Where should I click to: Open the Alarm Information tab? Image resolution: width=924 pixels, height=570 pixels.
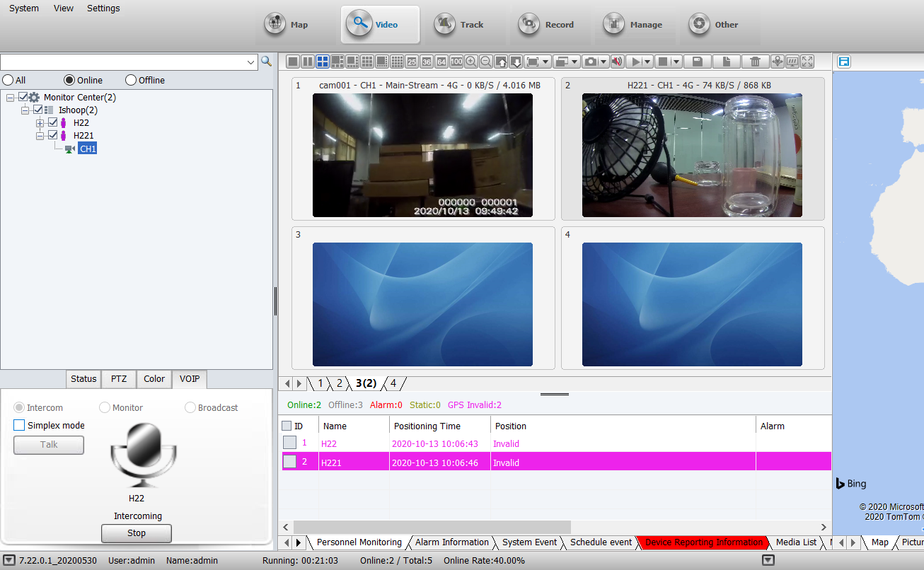(x=451, y=542)
